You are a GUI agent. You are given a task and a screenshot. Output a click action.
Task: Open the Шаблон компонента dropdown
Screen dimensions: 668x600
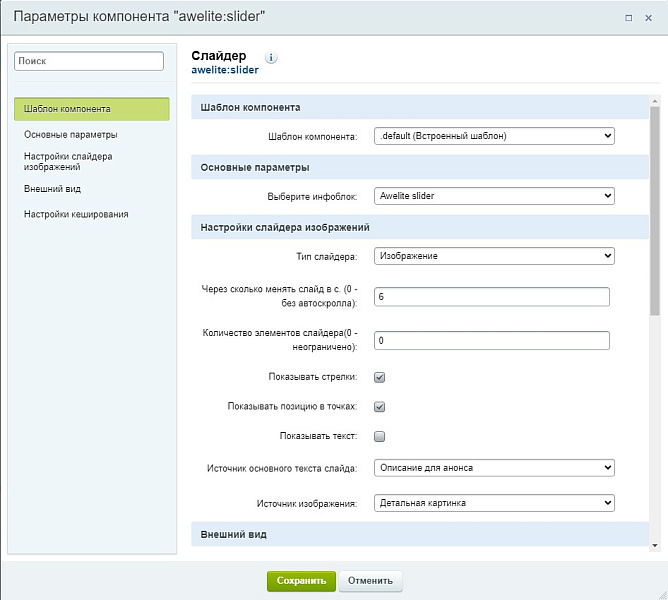click(493, 136)
